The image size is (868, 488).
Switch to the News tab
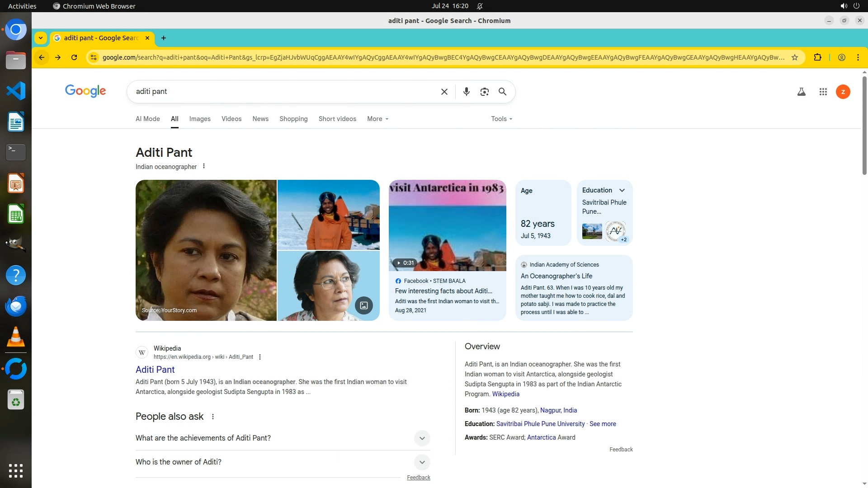260,119
